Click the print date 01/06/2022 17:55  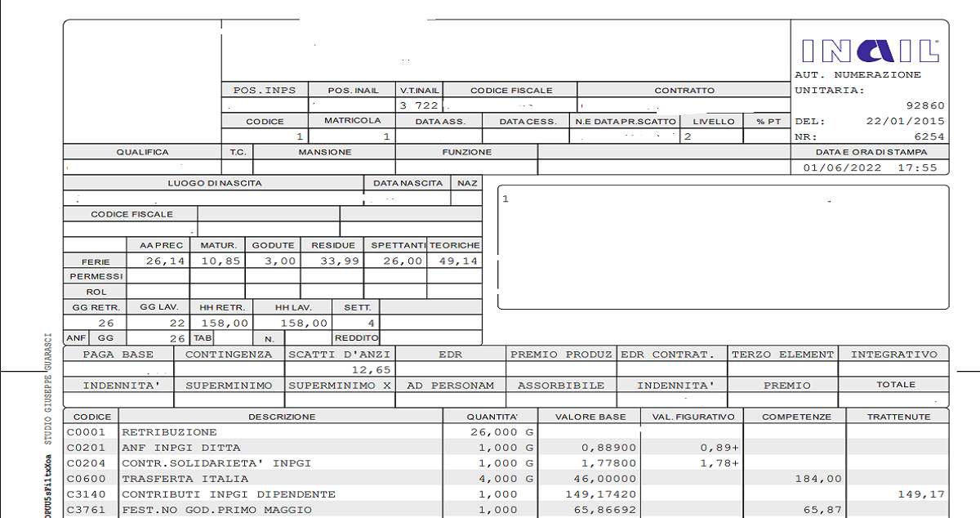coord(870,167)
